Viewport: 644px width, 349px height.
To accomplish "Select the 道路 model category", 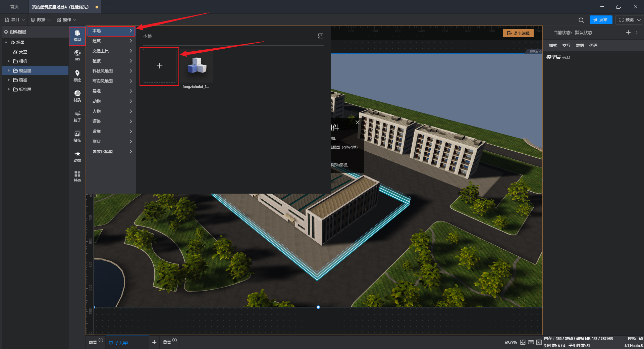I will coord(112,121).
